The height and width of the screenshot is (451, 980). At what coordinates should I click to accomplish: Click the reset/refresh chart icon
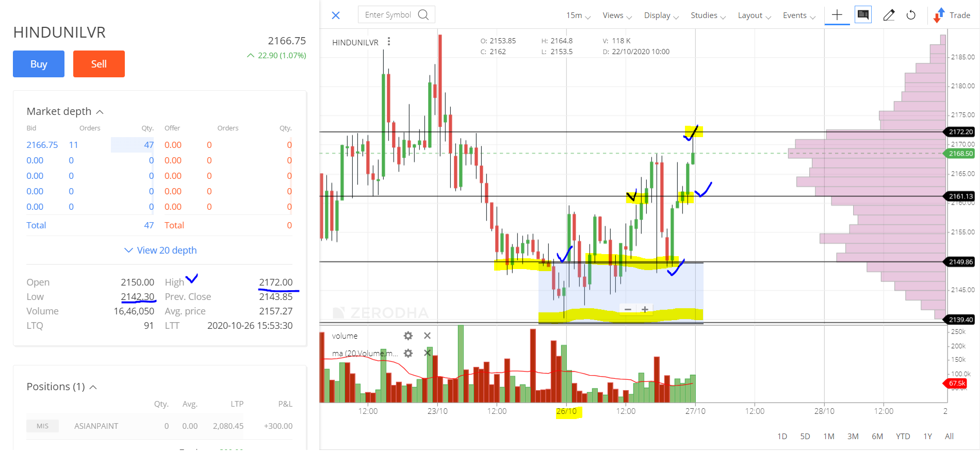[x=911, y=15]
